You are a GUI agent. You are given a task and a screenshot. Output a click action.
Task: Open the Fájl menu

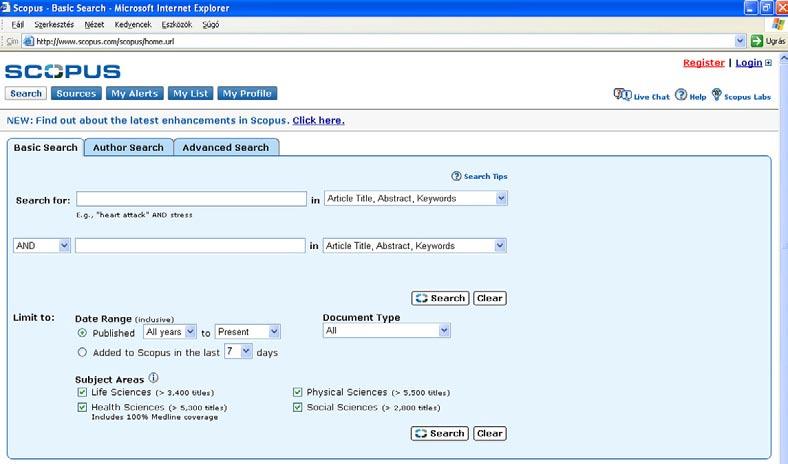click(x=18, y=24)
